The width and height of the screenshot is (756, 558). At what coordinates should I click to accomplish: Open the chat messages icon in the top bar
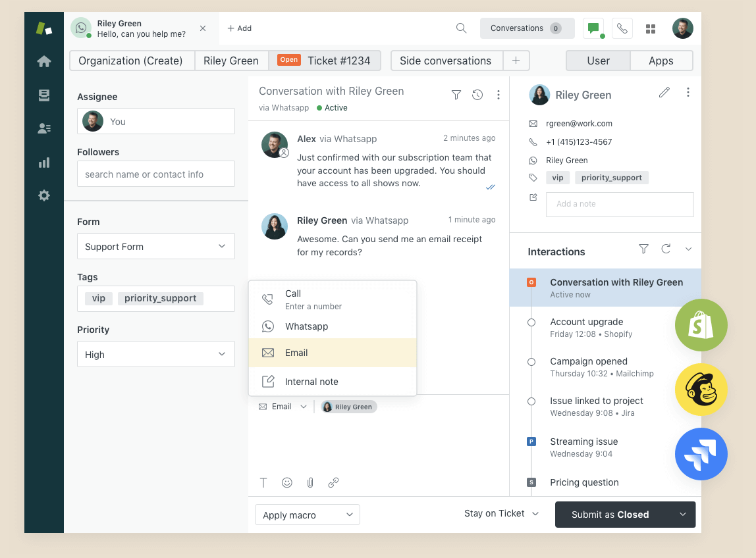(593, 28)
